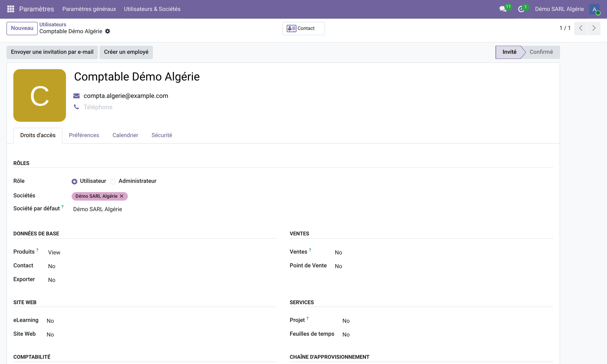The image size is (607, 364).
Task: Select the Administrateur role radio button
Action: [x=113, y=181]
